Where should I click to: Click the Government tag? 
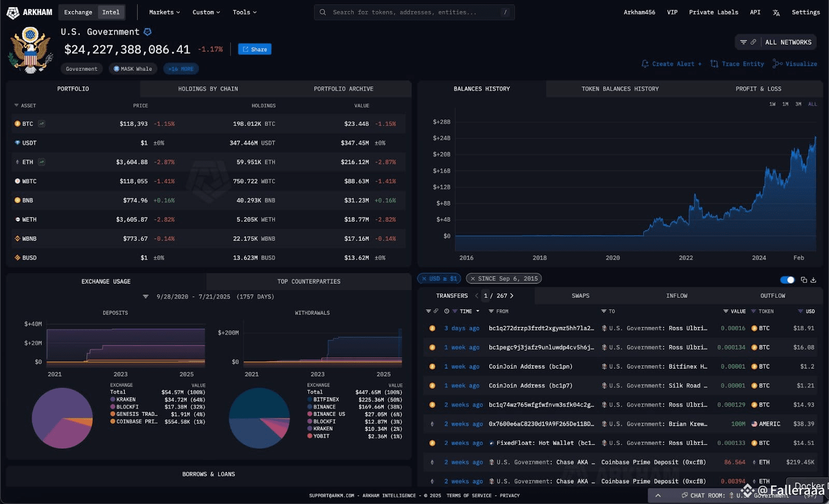(81, 69)
